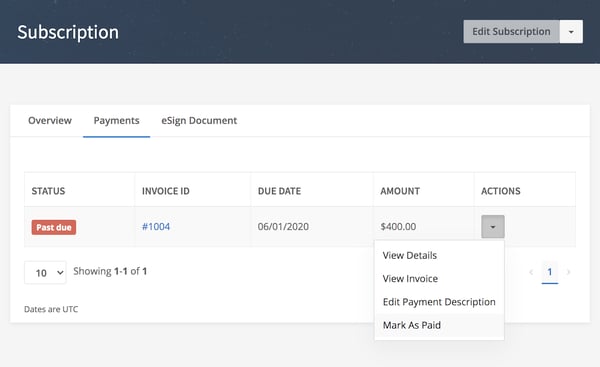The height and width of the screenshot is (367, 600).
Task: Click the previous page chevron
Action: click(531, 272)
